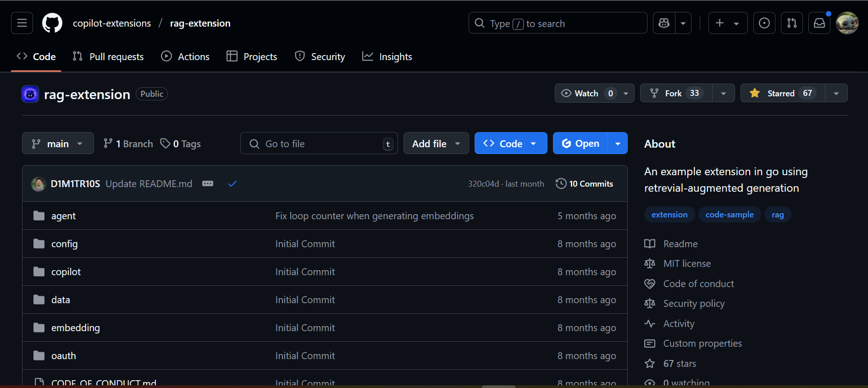Open the agent folder
Viewport: 868px width, 388px height.
[63, 216]
